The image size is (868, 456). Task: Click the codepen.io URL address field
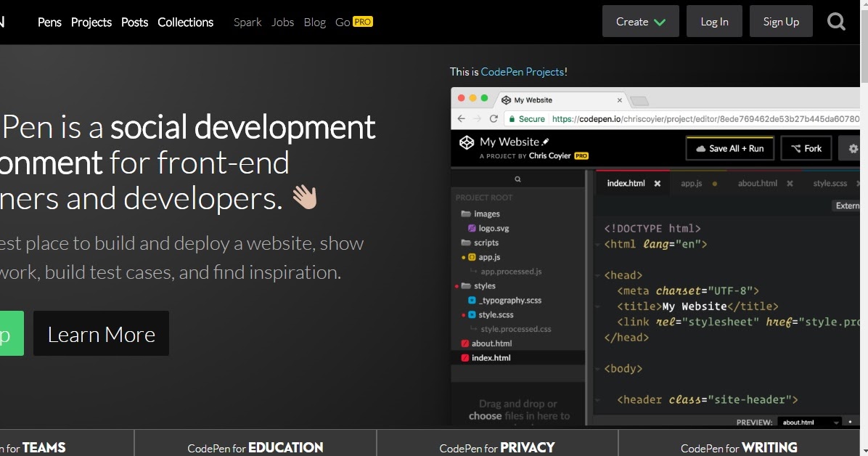point(705,118)
